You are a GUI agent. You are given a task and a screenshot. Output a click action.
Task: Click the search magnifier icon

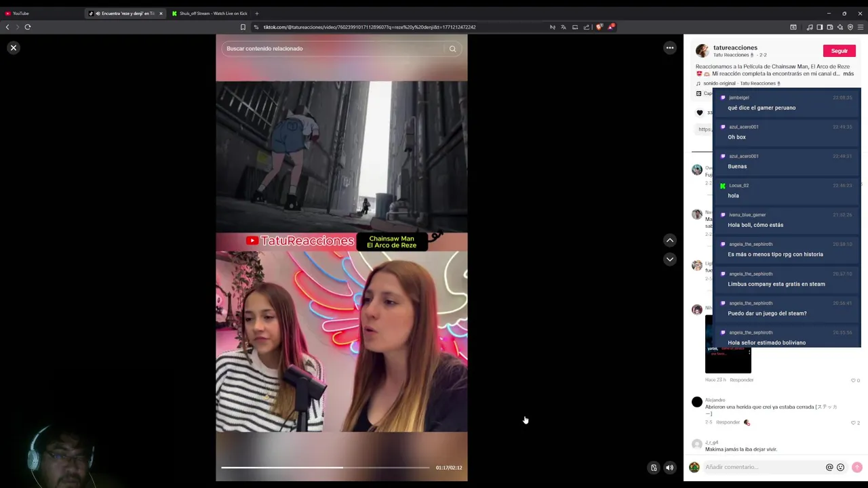[x=452, y=49]
